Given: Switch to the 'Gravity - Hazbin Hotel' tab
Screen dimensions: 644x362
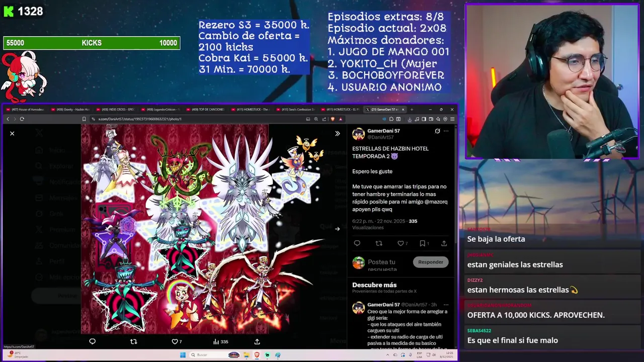Looking at the screenshot, I should (71, 109).
